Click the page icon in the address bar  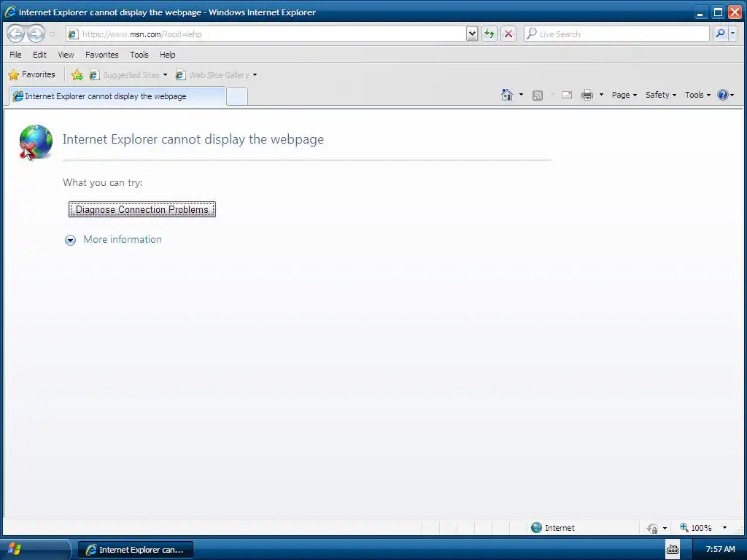(x=73, y=34)
